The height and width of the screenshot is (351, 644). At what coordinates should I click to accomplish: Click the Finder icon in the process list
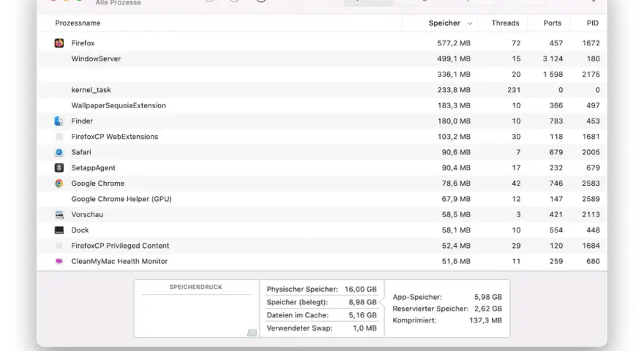(59, 121)
